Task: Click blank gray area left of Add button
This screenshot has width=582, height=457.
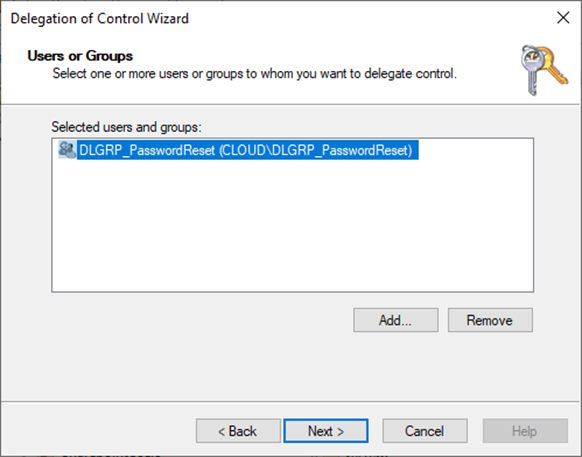Action: click(200, 320)
